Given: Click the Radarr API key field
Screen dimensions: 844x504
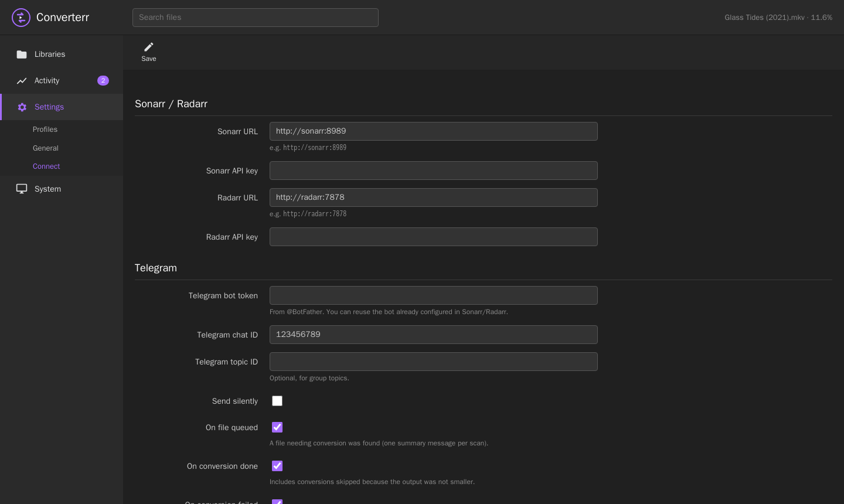Looking at the screenshot, I should (434, 237).
